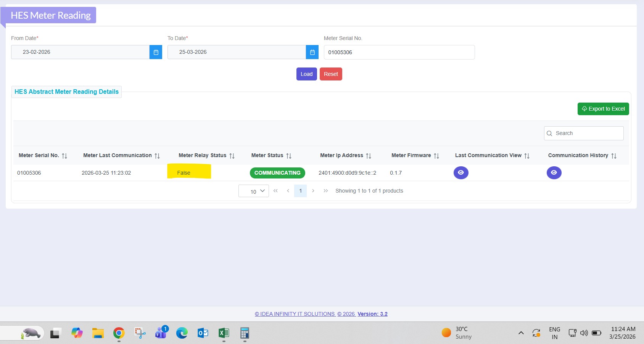Go to the next page arrow
Image resolution: width=644 pixels, height=344 pixels.
[x=313, y=191]
